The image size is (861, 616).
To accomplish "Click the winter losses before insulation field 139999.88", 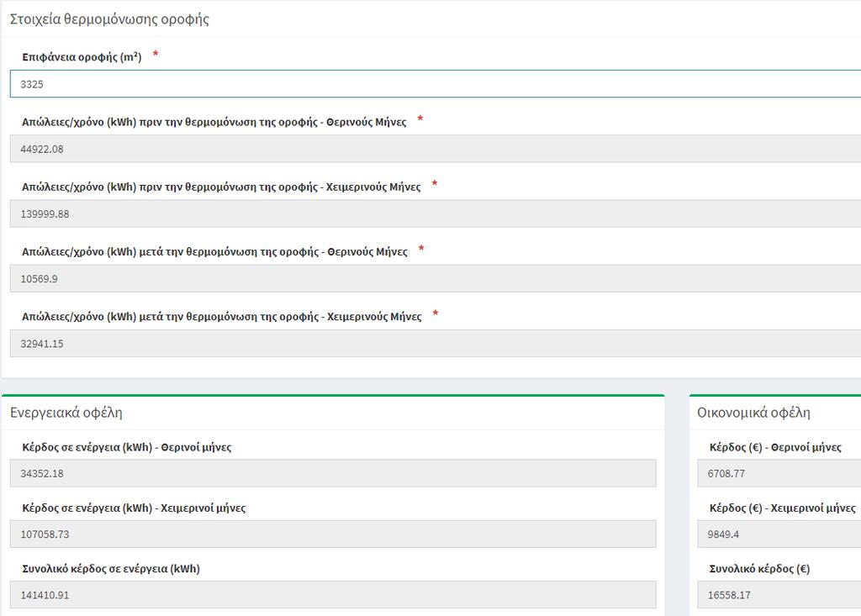I will tap(436, 213).
